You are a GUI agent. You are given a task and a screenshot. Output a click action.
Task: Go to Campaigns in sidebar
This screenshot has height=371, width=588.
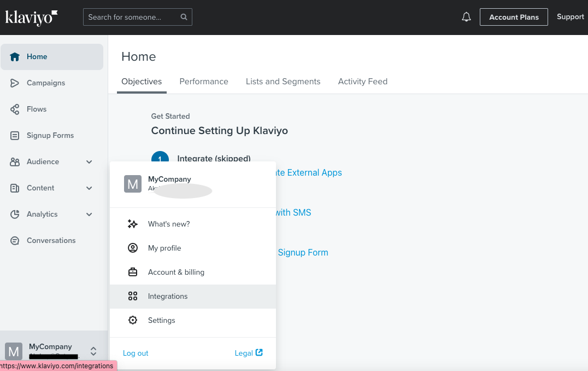[52, 83]
